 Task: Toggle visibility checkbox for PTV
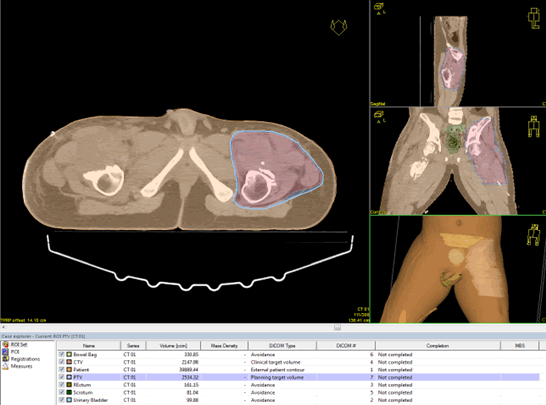coord(62,377)
